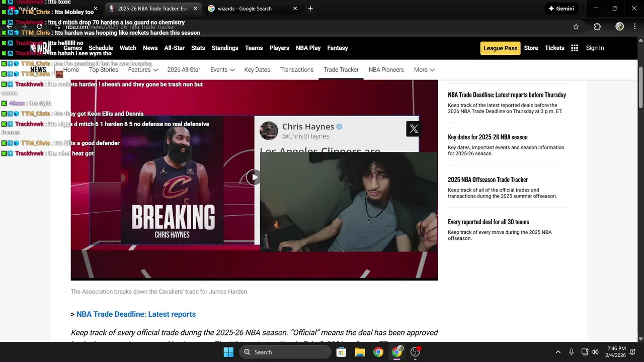Click the blue NBA Trade Deadline: Latest reports link

136,314
